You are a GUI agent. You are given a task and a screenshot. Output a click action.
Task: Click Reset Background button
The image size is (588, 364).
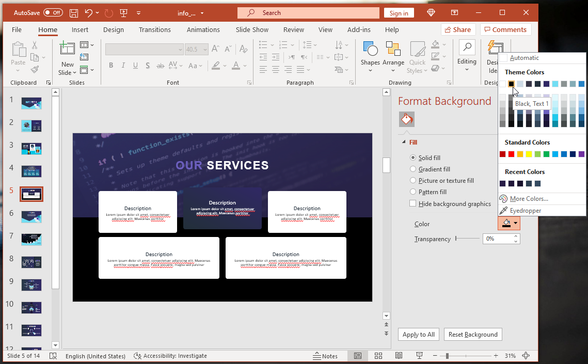473,335
